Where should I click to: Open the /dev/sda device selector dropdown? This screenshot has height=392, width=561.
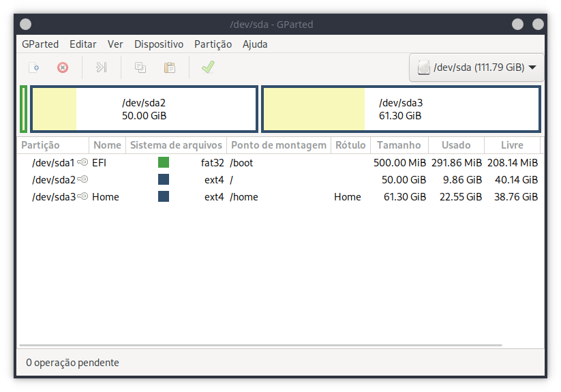tap(476, 67)
